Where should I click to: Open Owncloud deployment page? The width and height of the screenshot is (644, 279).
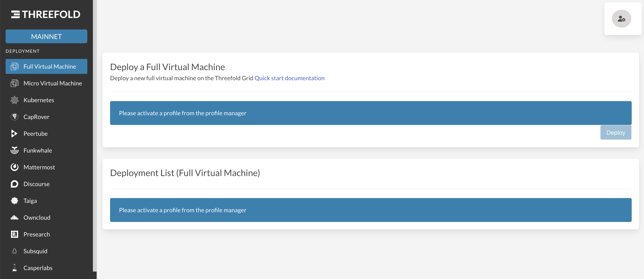46,217
